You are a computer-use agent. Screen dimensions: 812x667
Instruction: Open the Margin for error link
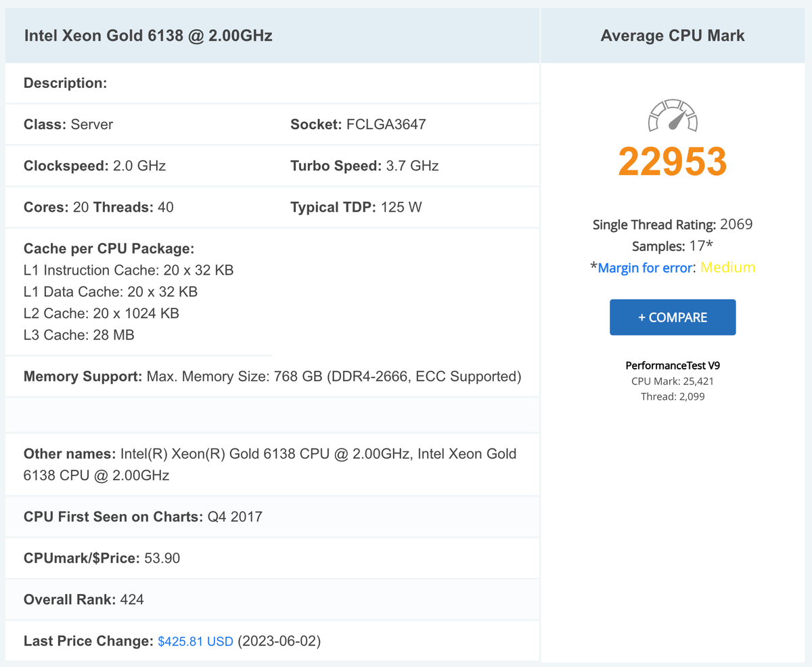(x=645, y=268)
